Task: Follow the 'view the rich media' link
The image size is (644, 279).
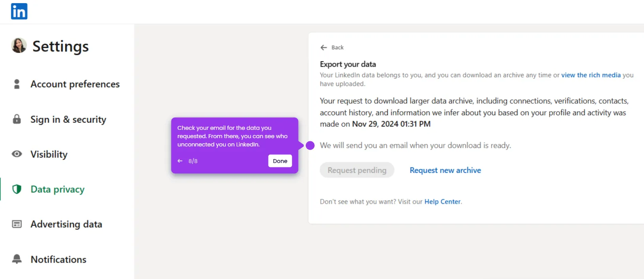Action: pyautogui.click(x=591, y=75)
